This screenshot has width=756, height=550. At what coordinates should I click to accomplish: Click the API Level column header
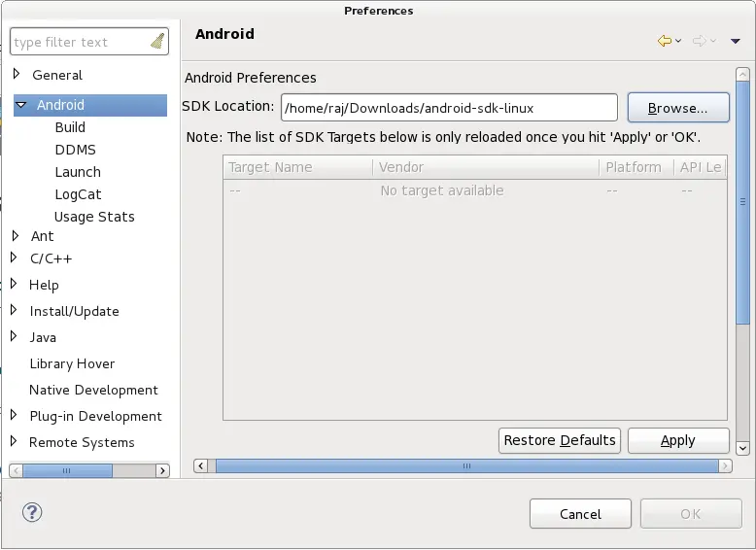(701, 167)
